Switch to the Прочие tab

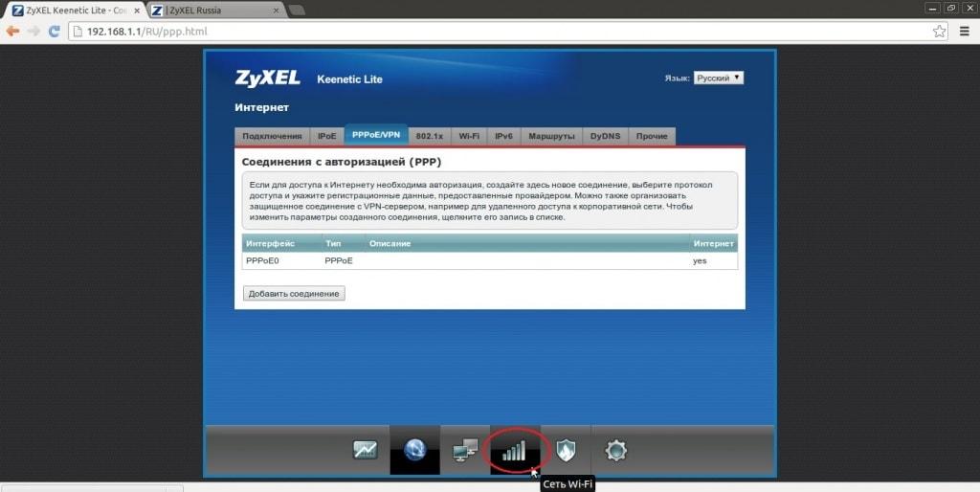(652, 136)
